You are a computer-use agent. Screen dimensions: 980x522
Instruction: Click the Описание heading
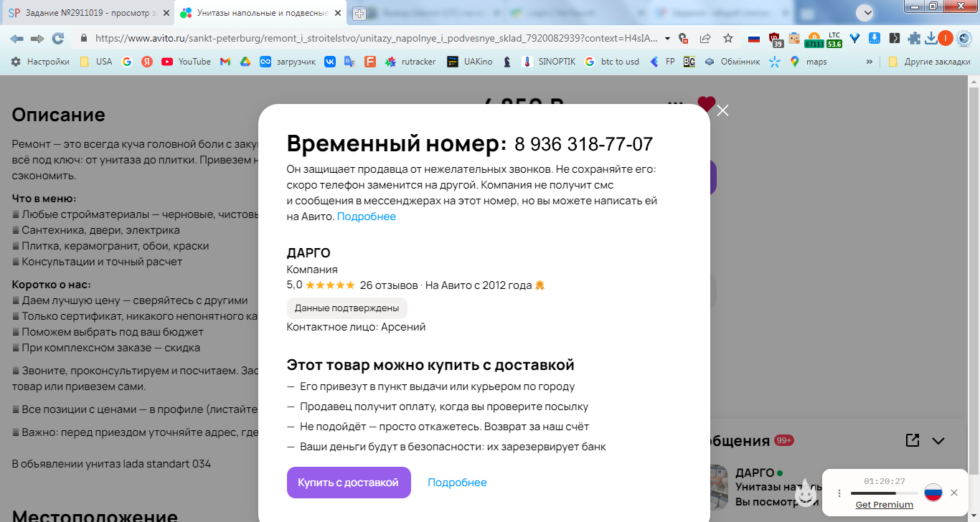tap(59, 115)
